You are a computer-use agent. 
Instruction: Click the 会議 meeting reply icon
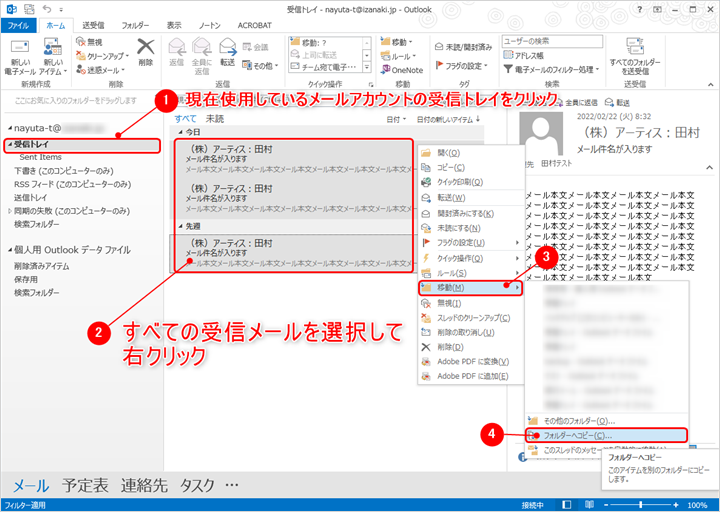[255, 47]
